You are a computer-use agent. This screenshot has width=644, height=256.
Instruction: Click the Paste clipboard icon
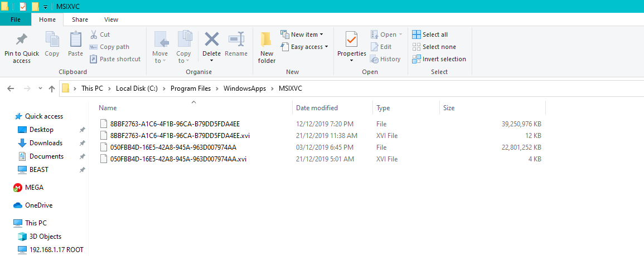(x=76, y=40)
